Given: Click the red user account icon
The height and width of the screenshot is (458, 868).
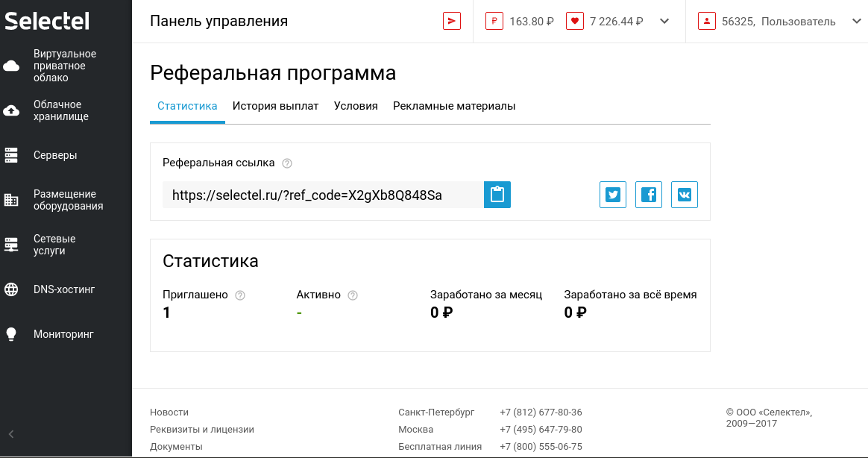Looking at the screenshot, I should tap(707, 21).
